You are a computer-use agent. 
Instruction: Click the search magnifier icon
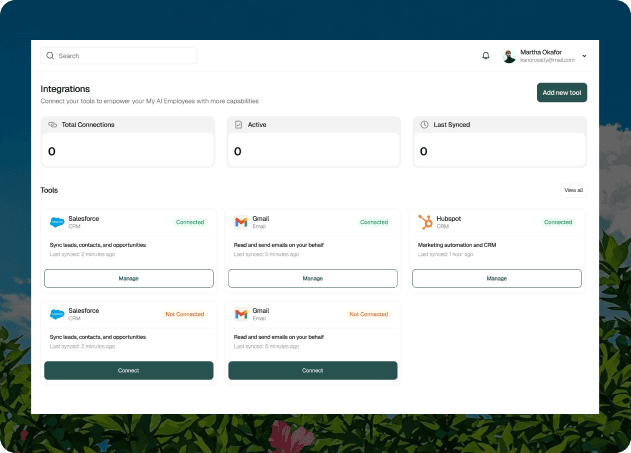(51, 56)
